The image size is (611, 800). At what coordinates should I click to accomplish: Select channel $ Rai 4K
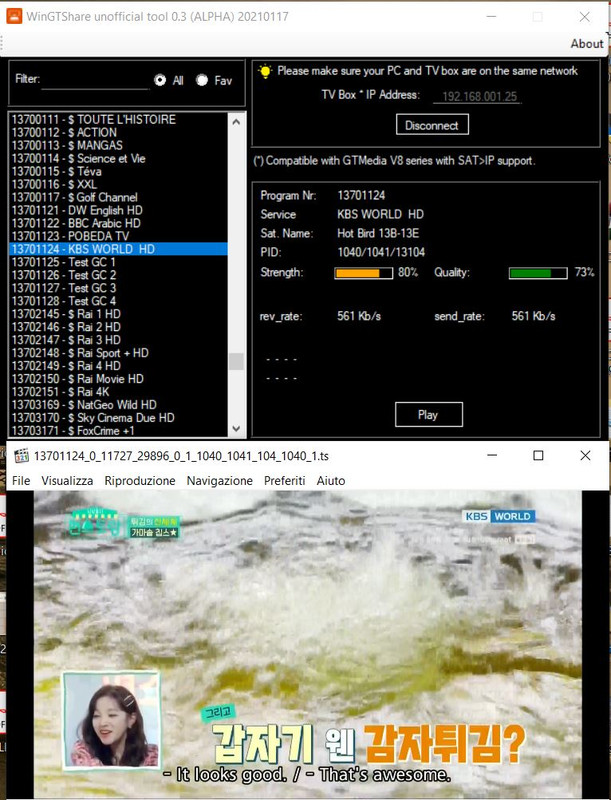point(119,392)
